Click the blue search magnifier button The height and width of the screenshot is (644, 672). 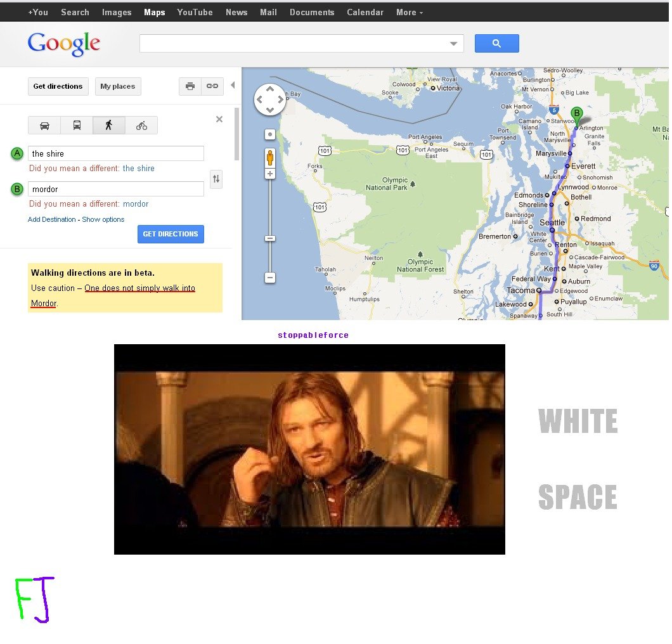(497, 43)
